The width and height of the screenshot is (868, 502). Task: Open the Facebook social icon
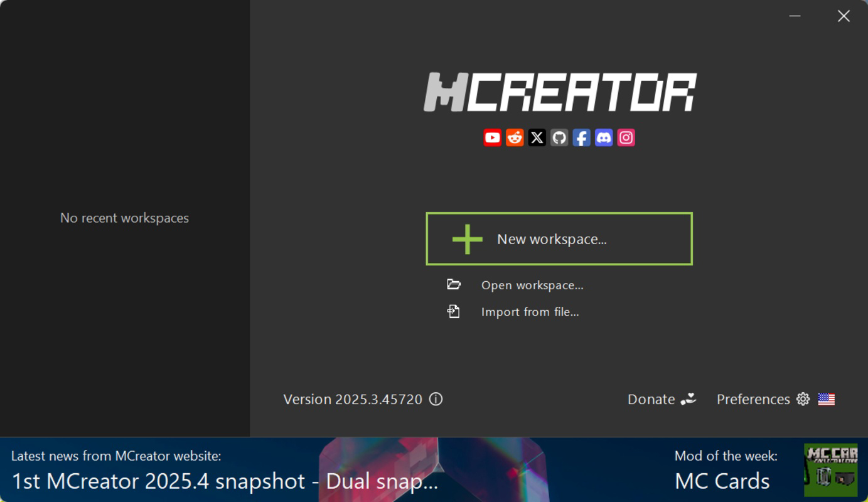[x=581, y=137]
